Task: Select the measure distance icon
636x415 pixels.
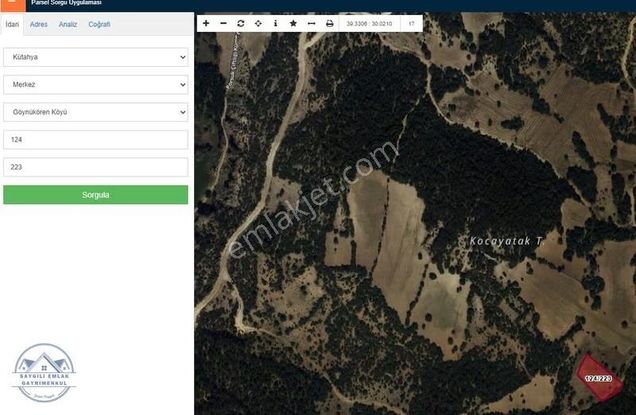Action: coord(311,23)
